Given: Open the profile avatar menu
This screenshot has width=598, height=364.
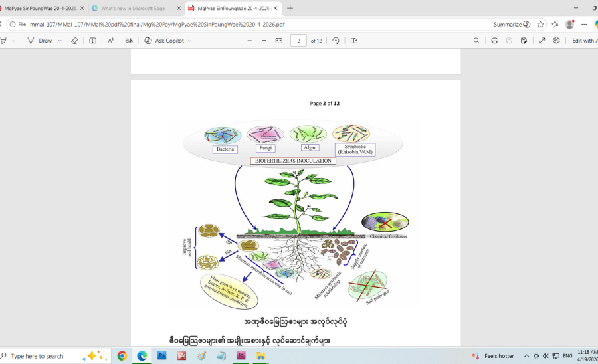Looking at the screenshot, I should tap(570, 25).
